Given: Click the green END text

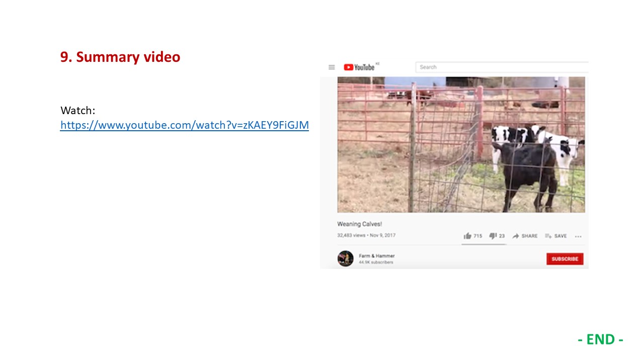Looking at the screenshot, I should (x=600, y=339).
